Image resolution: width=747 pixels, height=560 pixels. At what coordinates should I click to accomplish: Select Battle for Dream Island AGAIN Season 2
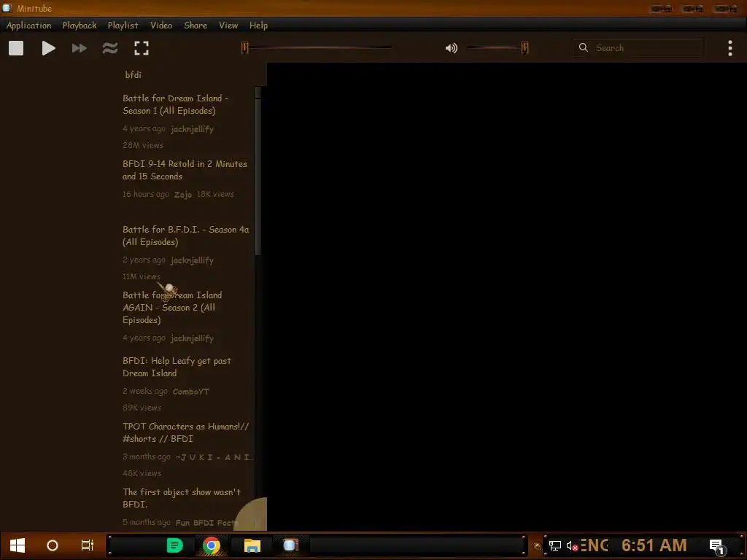[172, 308]
